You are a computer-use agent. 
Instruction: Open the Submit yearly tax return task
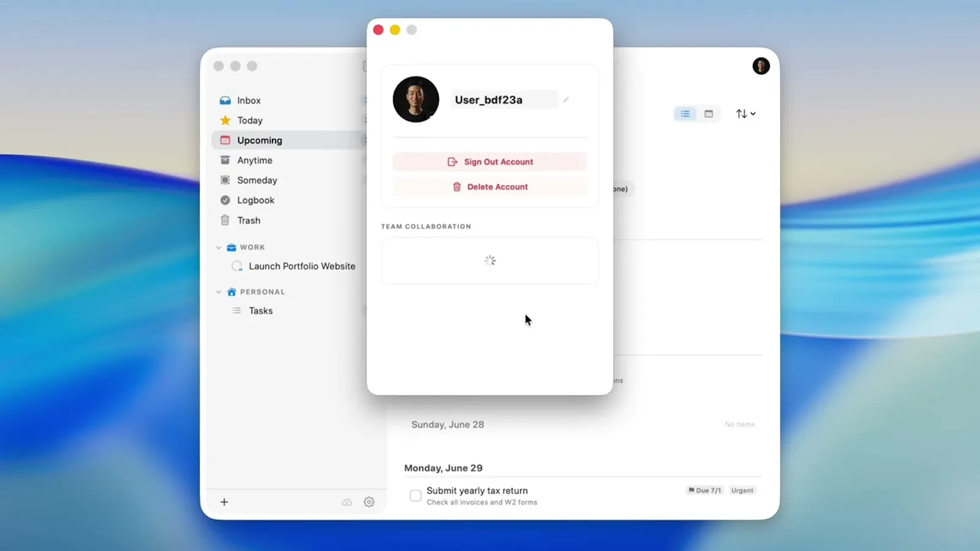(x=477, y=490)
